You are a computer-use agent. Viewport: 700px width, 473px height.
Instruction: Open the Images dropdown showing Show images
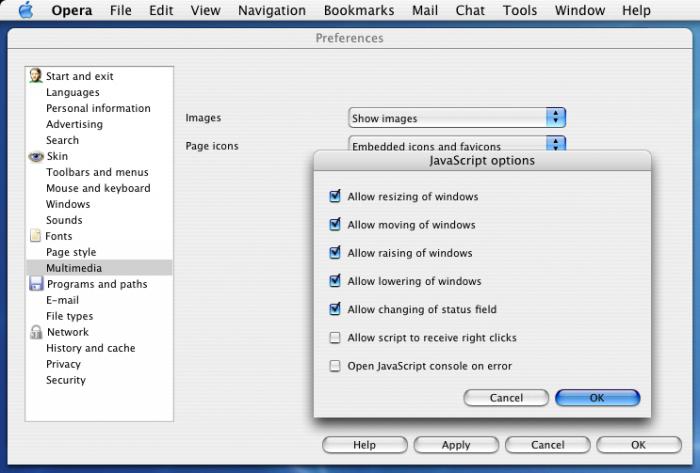point(457,118)
